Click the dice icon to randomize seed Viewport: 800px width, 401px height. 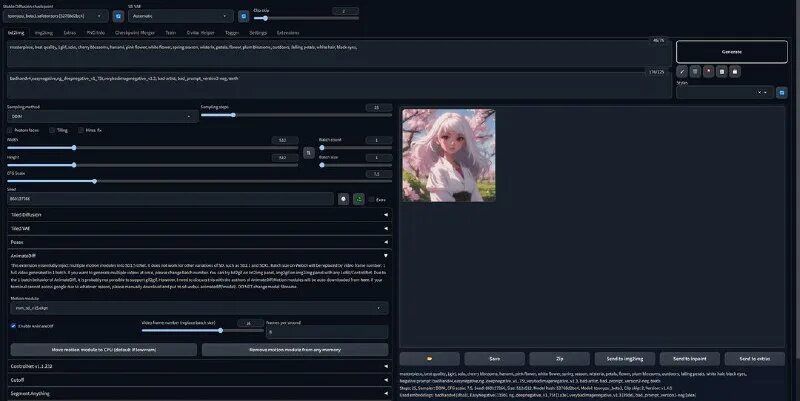coord(343,199)
